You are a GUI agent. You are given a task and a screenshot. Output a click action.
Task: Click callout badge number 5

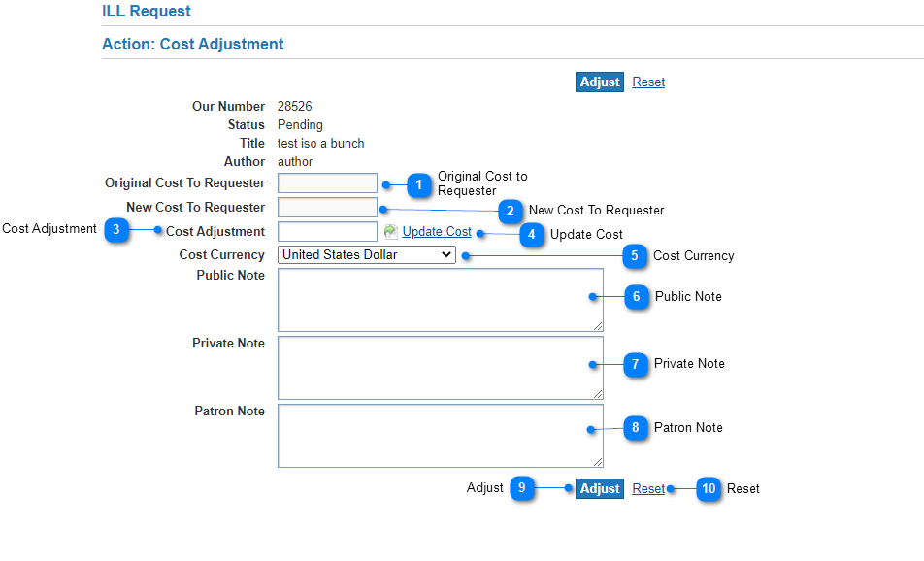[x=635, y=256]
